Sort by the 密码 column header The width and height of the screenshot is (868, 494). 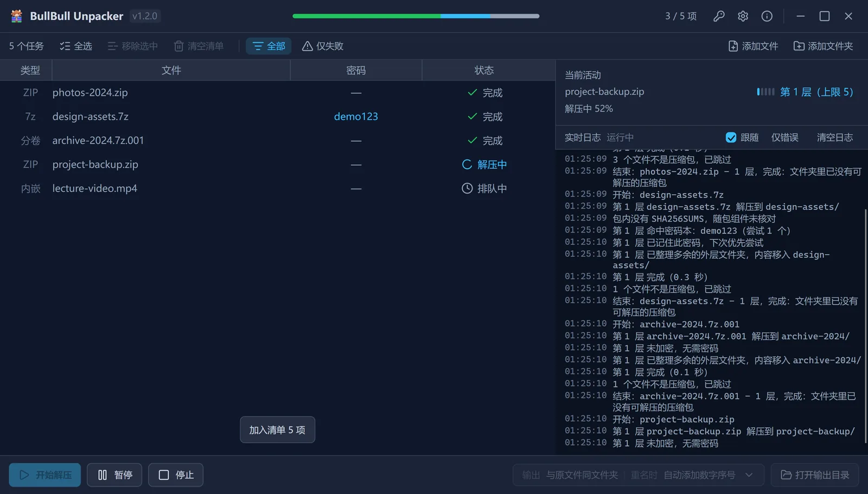pyautogui.click(x=356, y=70)
